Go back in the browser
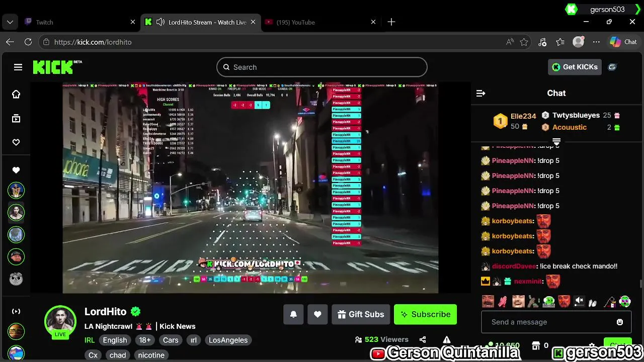Image resolution: width=644 pixels, height=362 pixels. coord(10,42)
